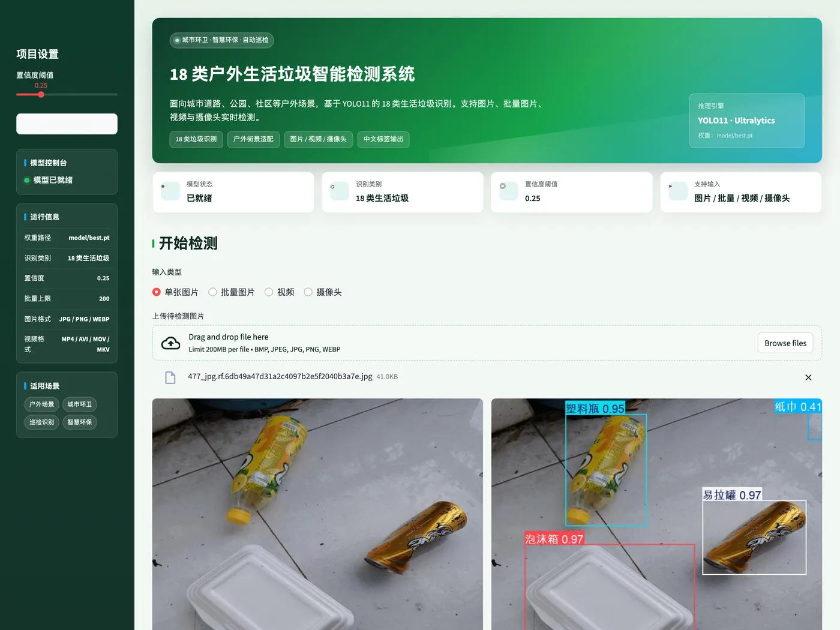Click the 批量上限 200 row
Image resolution: width=840 pixels, height=630 pixels.
(x=67, y=299)
